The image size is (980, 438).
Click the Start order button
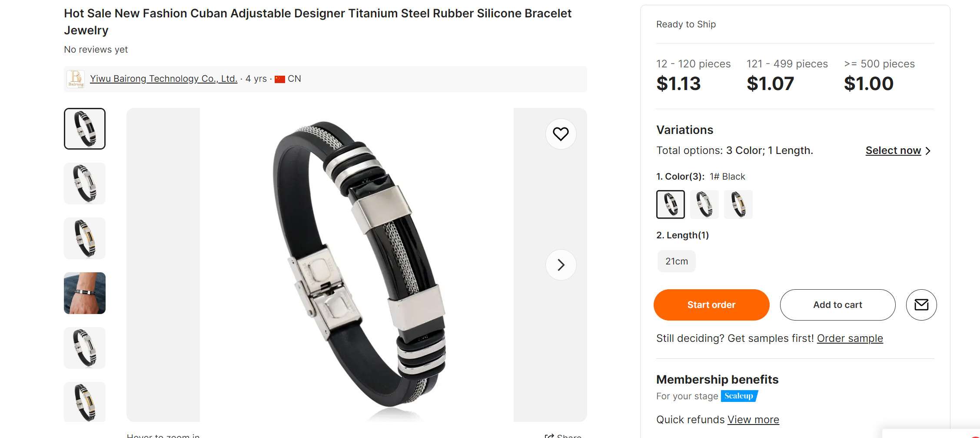(711, 305)
